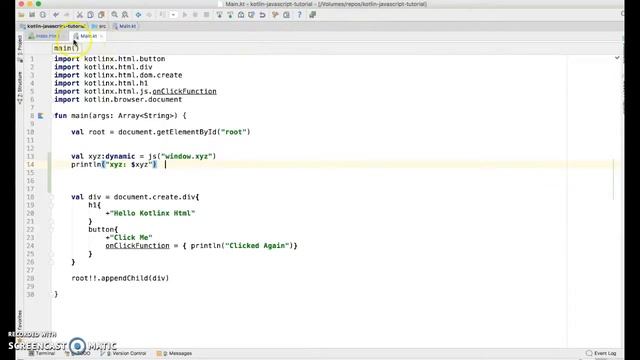This screenshot has width=640, height=360.
Task: Click line 'import kotlinx.html.dom.create'
Action: click(118, 75)
